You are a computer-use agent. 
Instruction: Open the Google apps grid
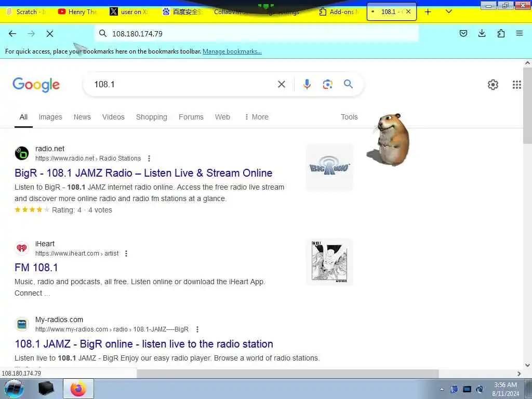click(517, 85)
